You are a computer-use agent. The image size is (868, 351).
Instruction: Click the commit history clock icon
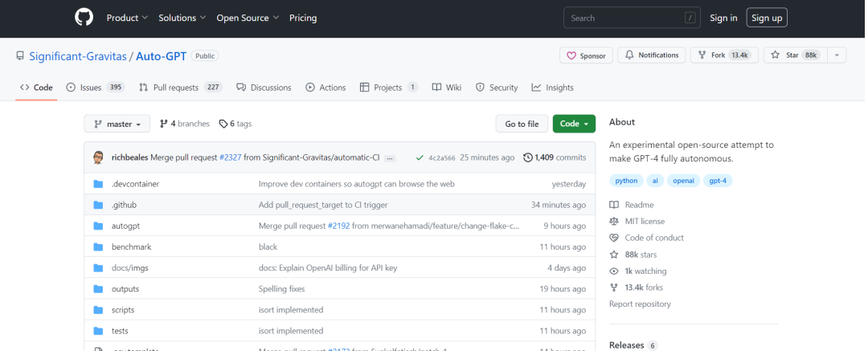click(x=528, y=157)
